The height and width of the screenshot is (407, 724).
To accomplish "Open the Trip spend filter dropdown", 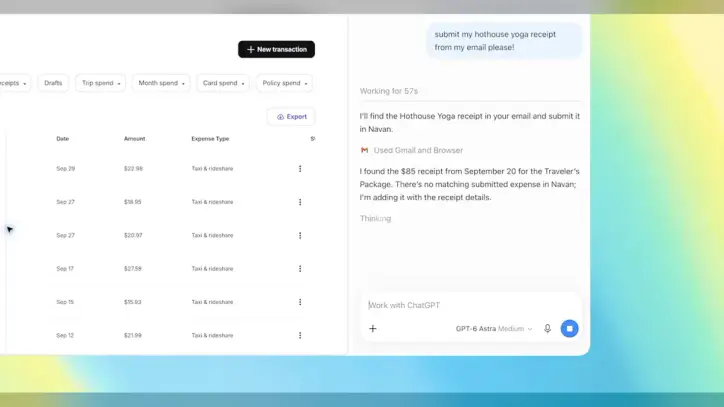I will tap(101, 83).
